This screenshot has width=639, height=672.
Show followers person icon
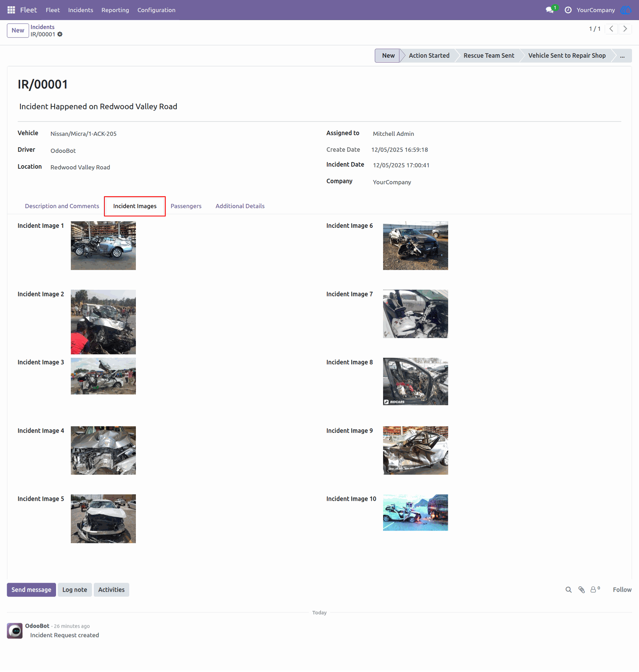[595, 590]
